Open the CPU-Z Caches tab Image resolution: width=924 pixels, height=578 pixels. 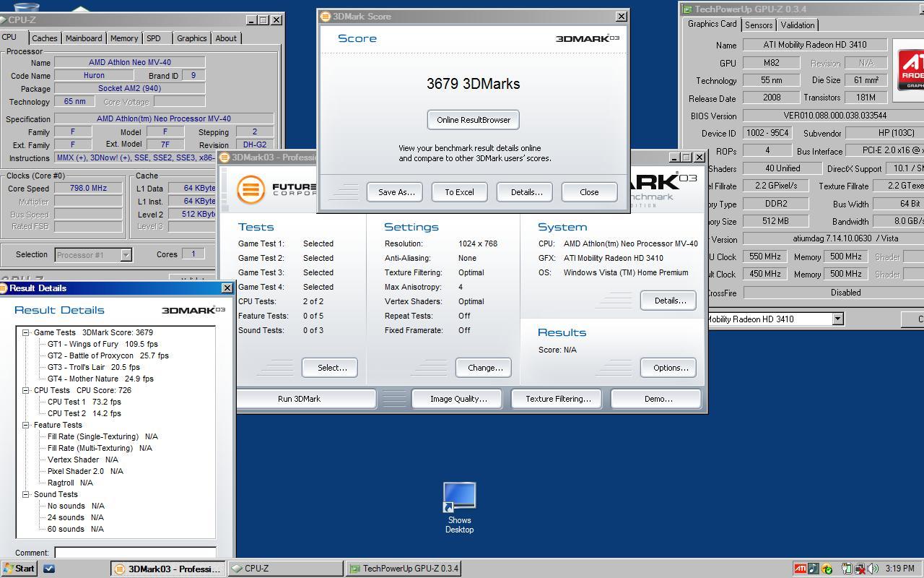[x=45, y=38]
